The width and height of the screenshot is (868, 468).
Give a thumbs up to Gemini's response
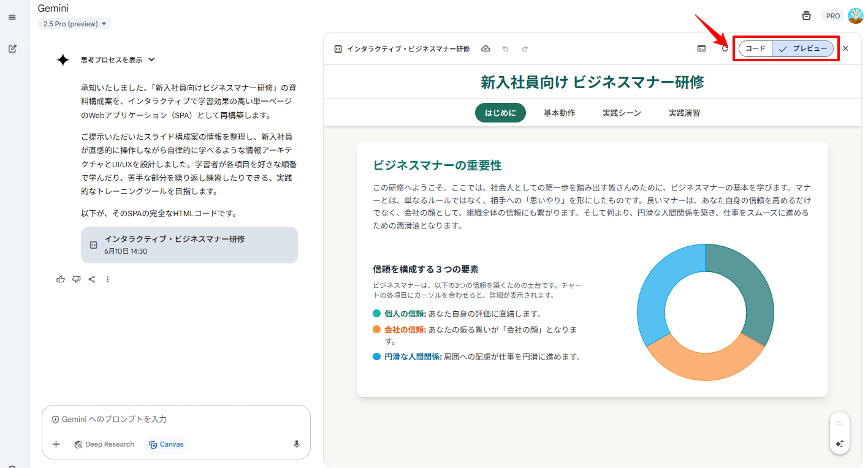(60, 279)
